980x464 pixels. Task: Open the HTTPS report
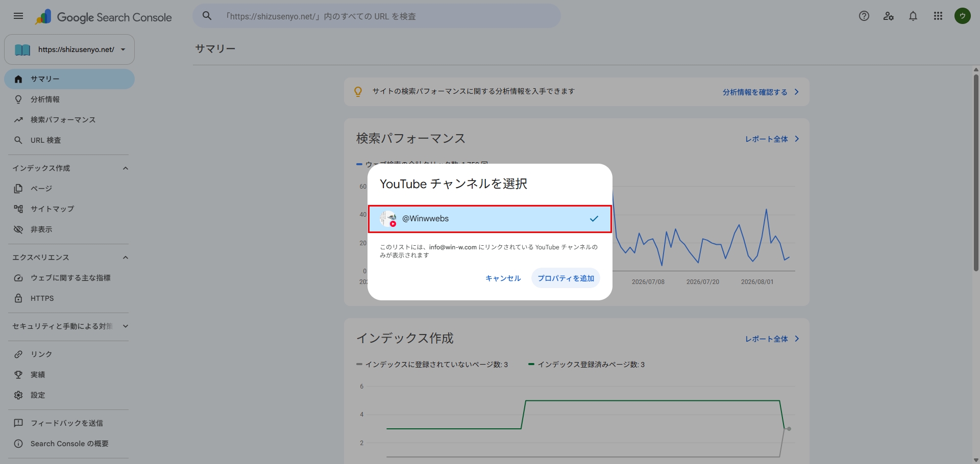[69, 298]
